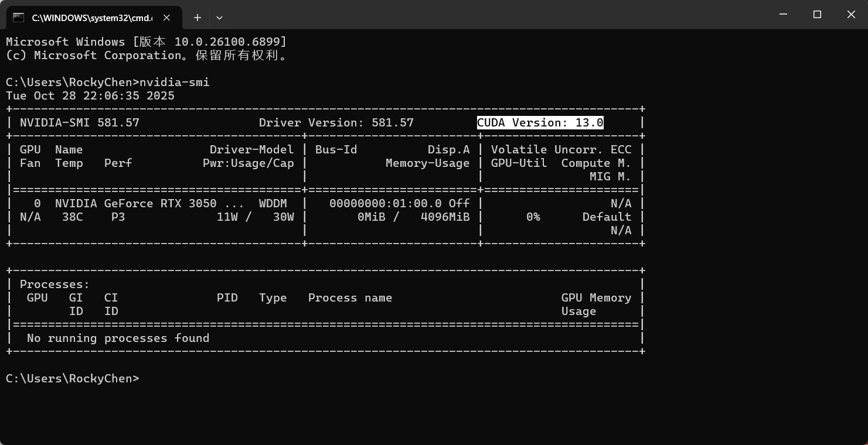
Task: Click the GPU Memory column header
Action: click(x=597, y=298)
